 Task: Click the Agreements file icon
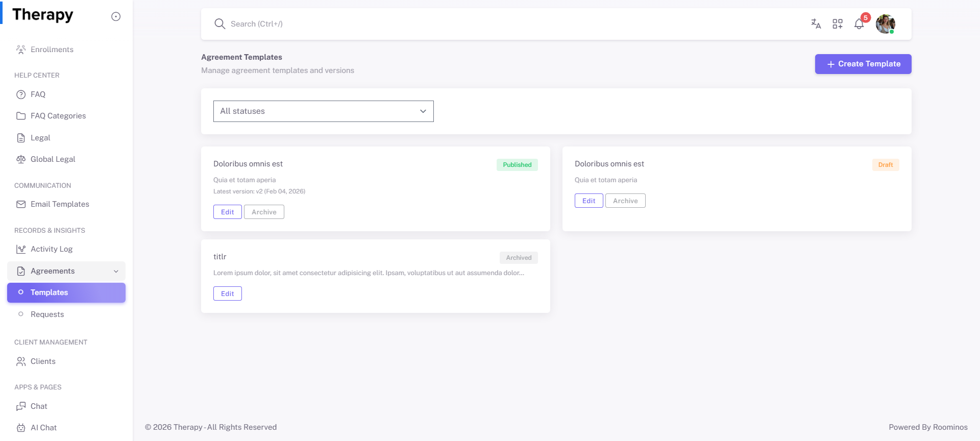tap(21, 271)
